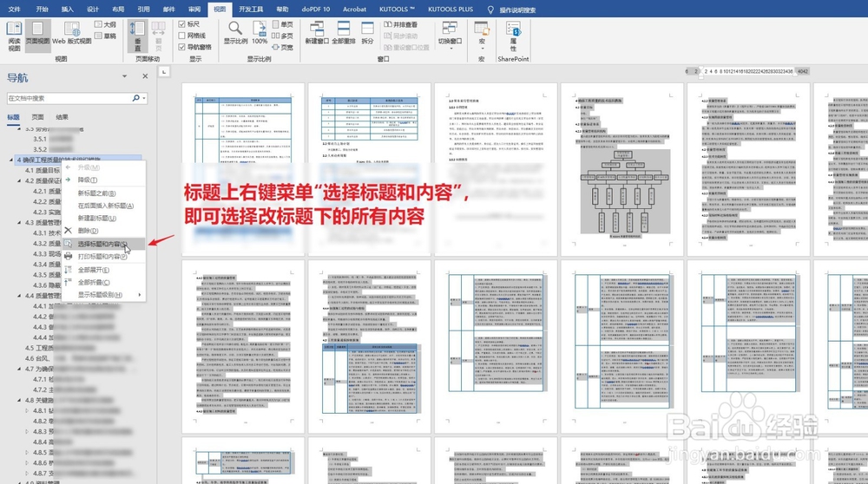Open the 显示比例 zoom dialog

235,33
